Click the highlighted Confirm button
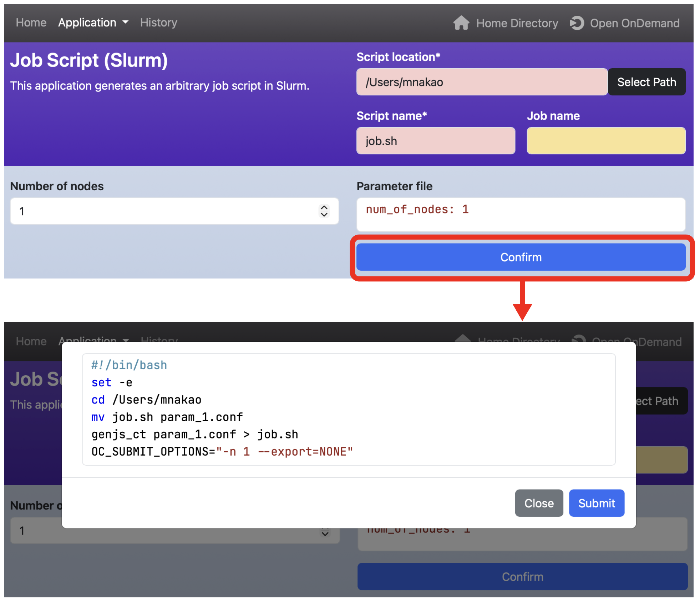 (x=521, y=257)
